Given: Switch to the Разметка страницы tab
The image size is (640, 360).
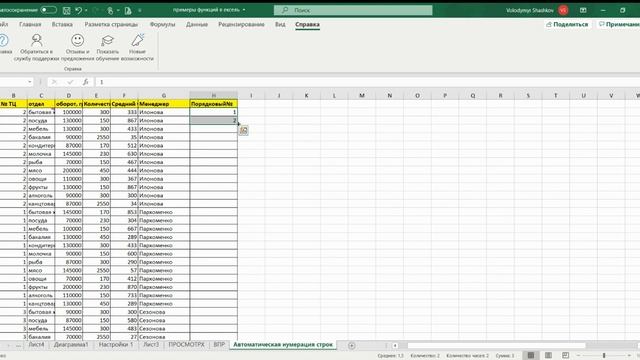Looking at the screenshot, I should click(111, 24).
